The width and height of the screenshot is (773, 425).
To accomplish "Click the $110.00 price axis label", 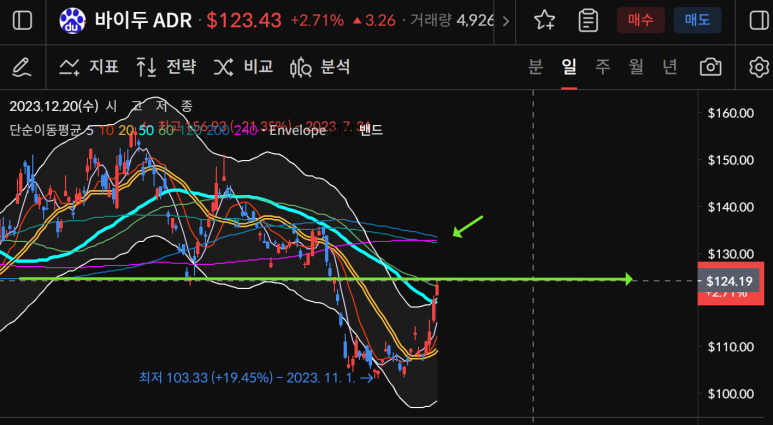I will click(731, 347).
